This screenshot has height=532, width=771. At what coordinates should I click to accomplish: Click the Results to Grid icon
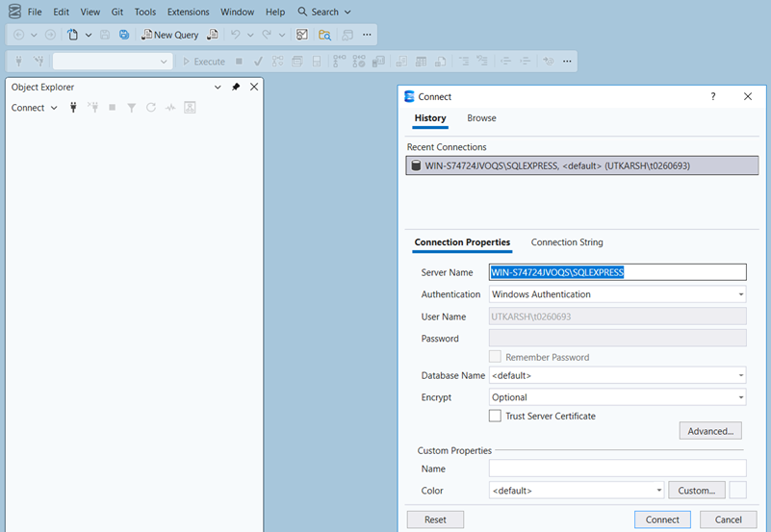click(x=421, y=62)
